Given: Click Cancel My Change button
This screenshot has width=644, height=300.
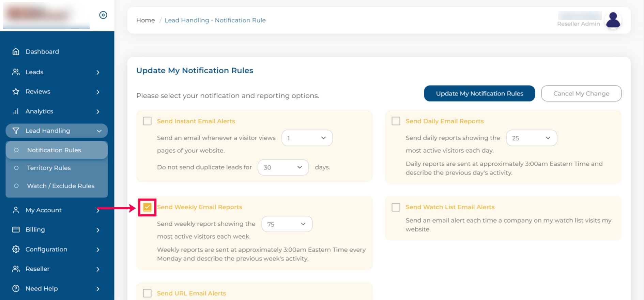Looking at the screenshot, I should coord(581,93).
